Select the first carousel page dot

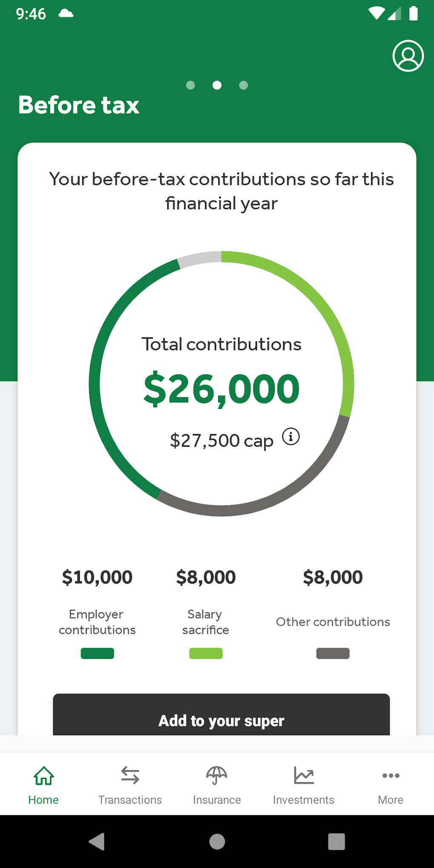[x=191, y=85]
